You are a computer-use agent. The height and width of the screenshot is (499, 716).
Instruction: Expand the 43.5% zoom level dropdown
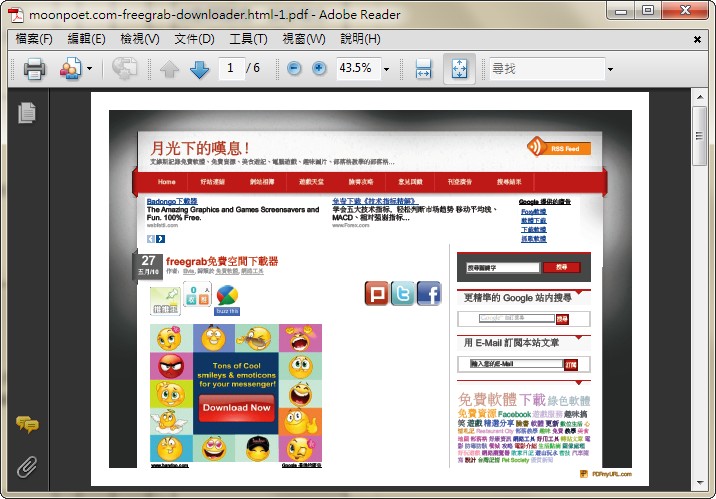click(x=386, y=69)
